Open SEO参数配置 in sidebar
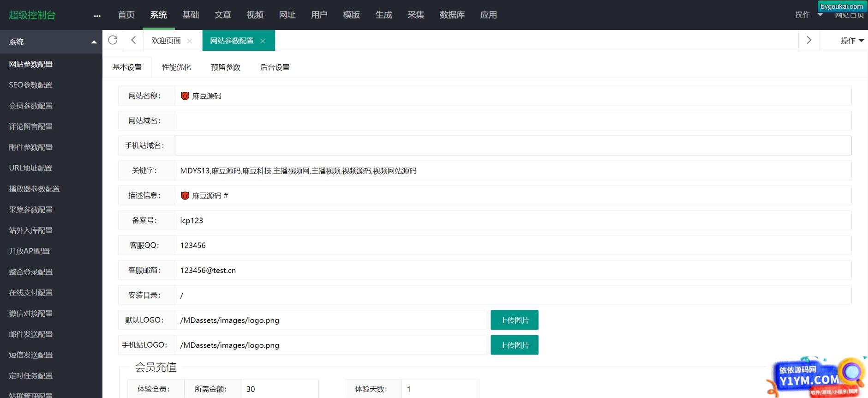Image resolution: width=868 pixels, height=398 pixels. (31, 85)
